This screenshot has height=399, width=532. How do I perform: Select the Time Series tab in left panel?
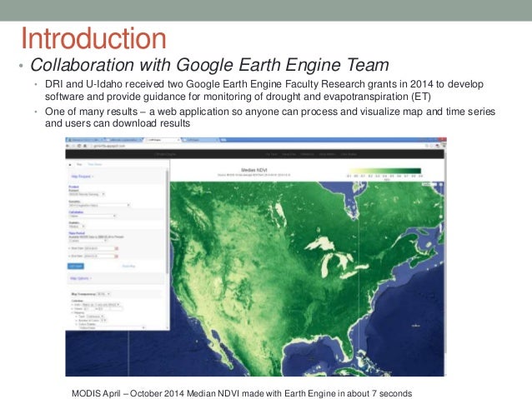tap(95, 164)
